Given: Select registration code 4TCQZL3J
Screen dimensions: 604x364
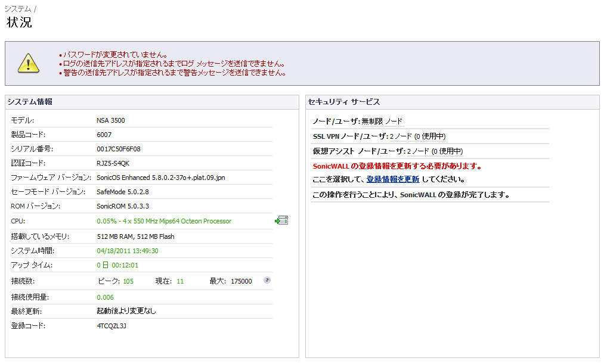Looking at the screenshot, I should [x=111, y=326].
